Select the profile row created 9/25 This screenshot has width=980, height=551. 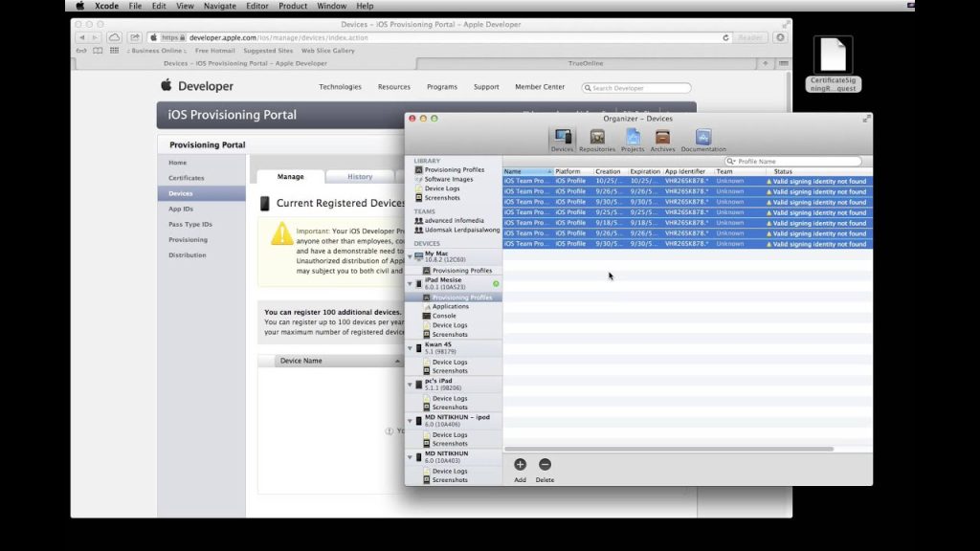(x=687, y=212)
